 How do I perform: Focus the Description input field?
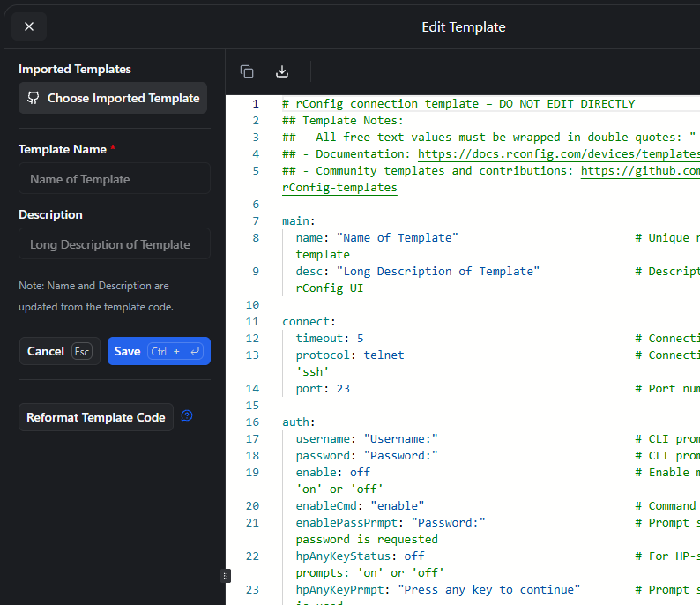pos(115,243)
